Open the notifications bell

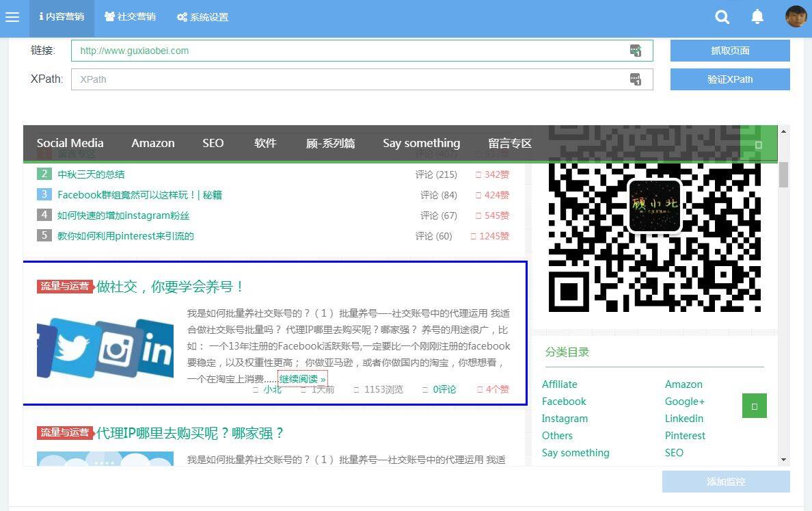pyautogui.click(x=757, y=16)
